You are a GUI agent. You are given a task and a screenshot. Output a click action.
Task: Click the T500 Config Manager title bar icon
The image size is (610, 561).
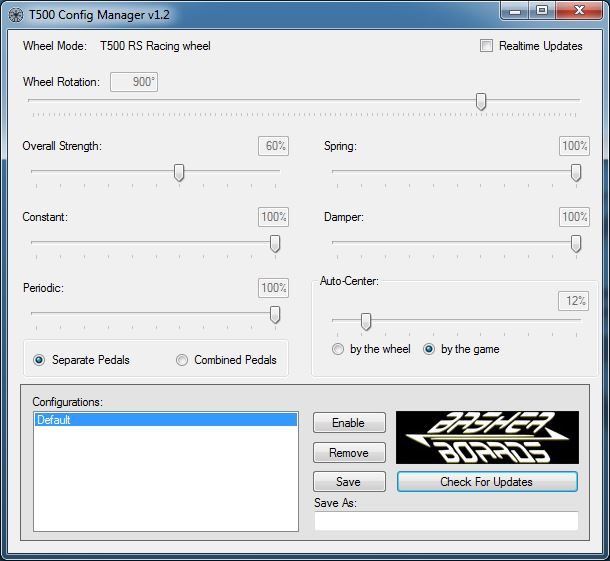[16, 15]
